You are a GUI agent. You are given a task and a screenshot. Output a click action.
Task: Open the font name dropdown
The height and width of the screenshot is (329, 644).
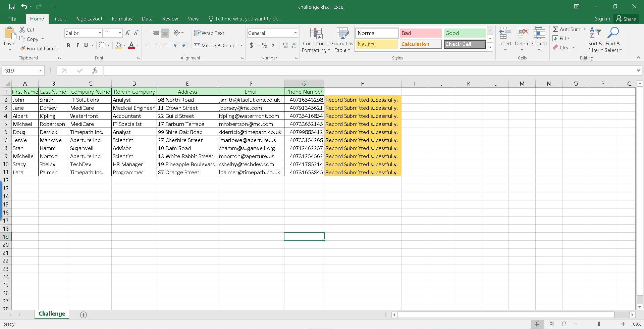point(100,33)
